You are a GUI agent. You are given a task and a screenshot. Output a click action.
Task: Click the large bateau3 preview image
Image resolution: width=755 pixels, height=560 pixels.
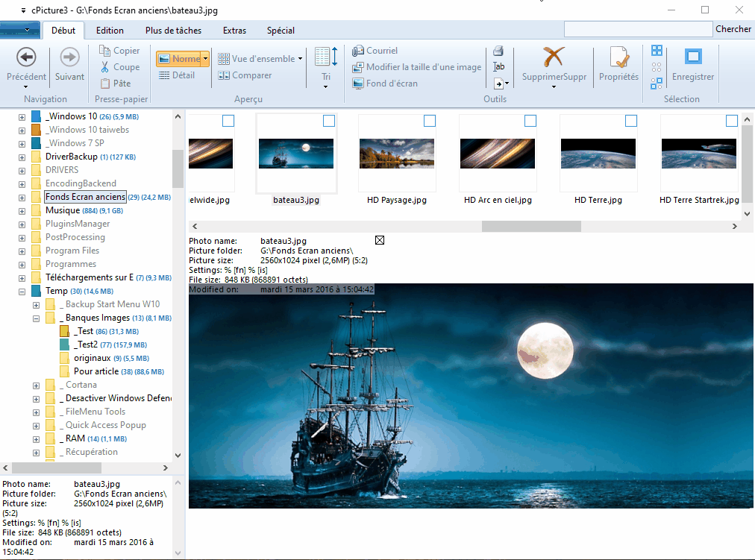pos(471,396)
